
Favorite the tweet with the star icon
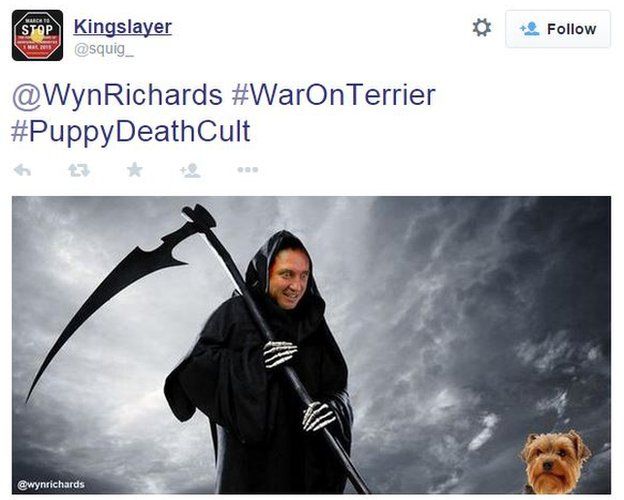135,170
